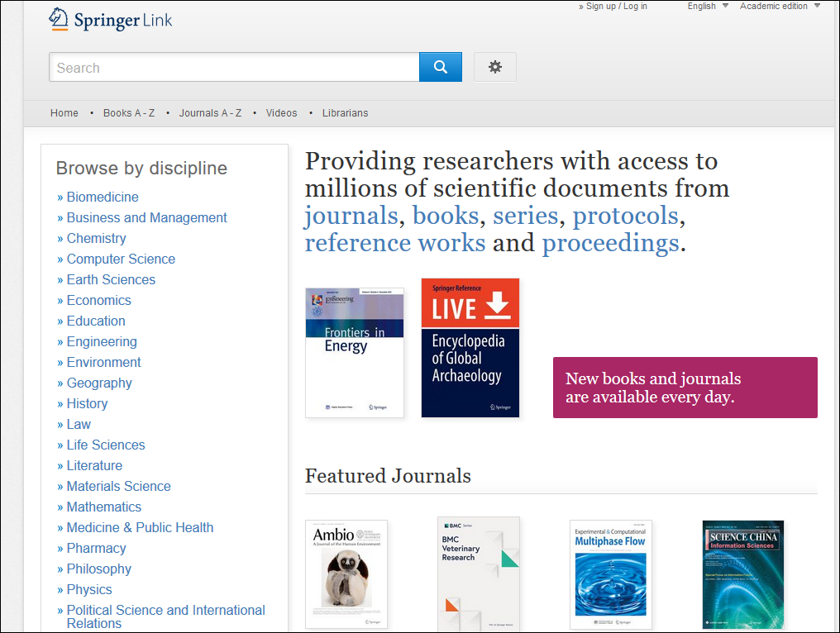This screenshot has height=633, width=840.
Task: Open the Earth Sciences discipline
Action: point(111,279)
